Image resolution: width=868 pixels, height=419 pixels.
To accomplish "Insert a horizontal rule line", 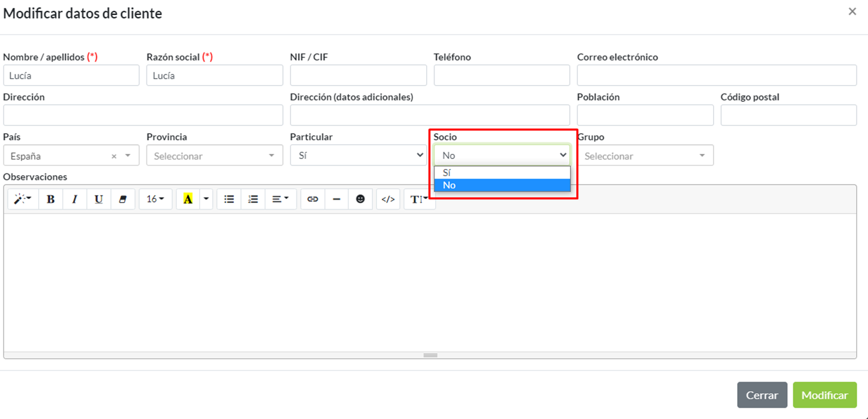I will 337,199.
